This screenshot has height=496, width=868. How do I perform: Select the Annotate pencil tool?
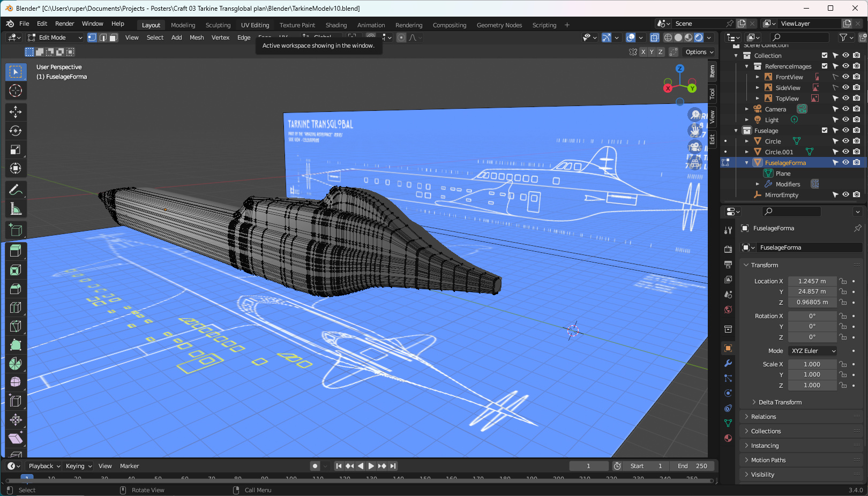16,190
